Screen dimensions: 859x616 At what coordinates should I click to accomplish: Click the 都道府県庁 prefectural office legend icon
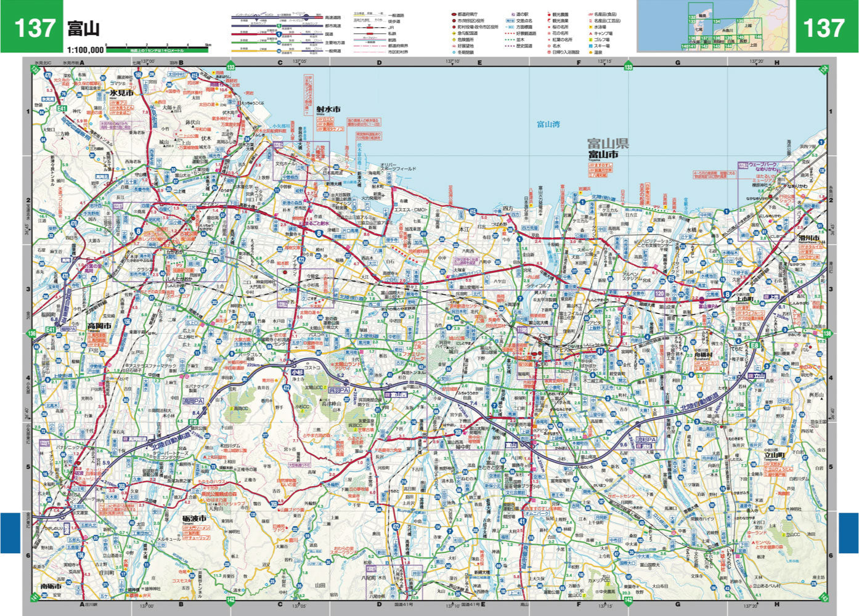point(454,14)
